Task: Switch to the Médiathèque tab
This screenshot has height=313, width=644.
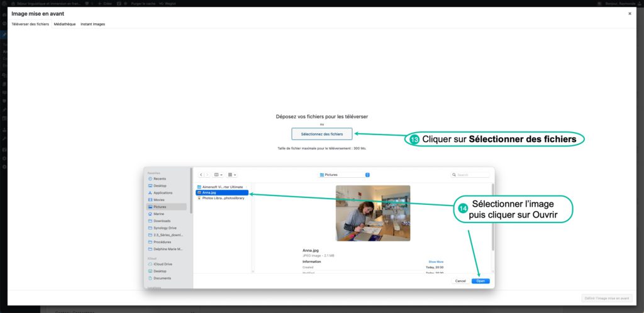Action: (x=64, y=24)
